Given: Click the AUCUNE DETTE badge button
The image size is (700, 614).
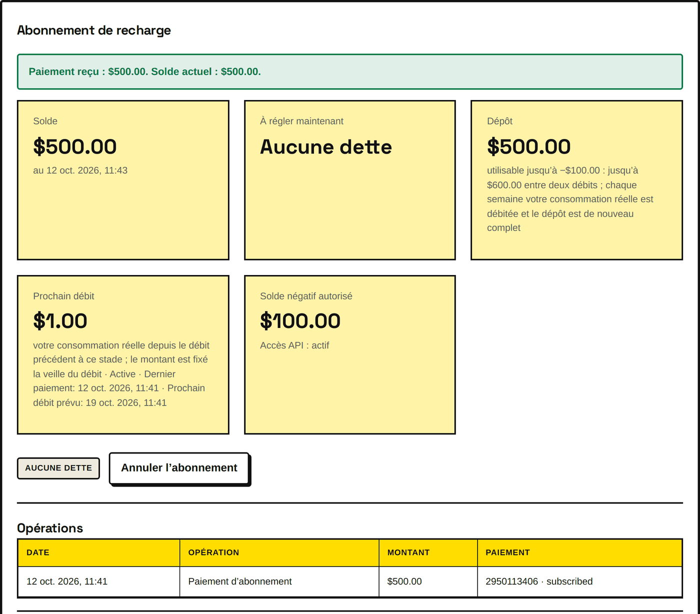Looking at the screenshot, I should pos(58,468).
